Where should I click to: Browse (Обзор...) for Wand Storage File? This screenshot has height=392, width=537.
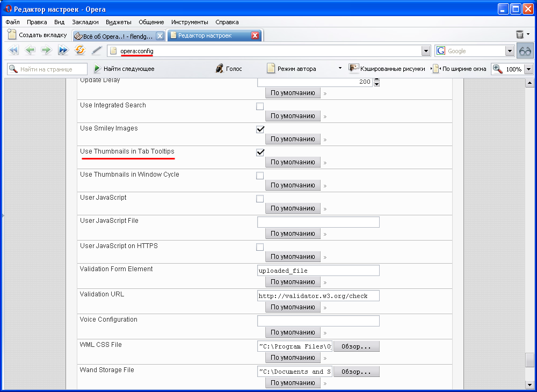(356, 372)
